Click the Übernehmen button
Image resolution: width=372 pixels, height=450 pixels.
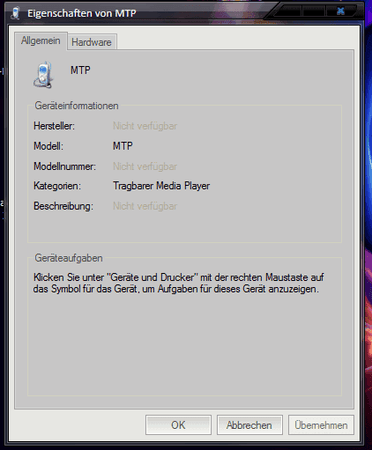click(x=321, y=425)
